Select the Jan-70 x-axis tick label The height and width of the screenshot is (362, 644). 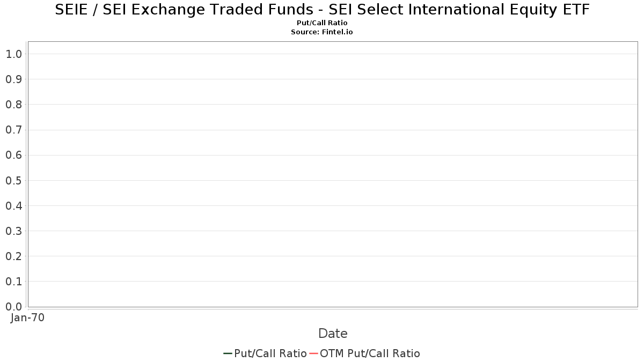(x=27, y=317)
